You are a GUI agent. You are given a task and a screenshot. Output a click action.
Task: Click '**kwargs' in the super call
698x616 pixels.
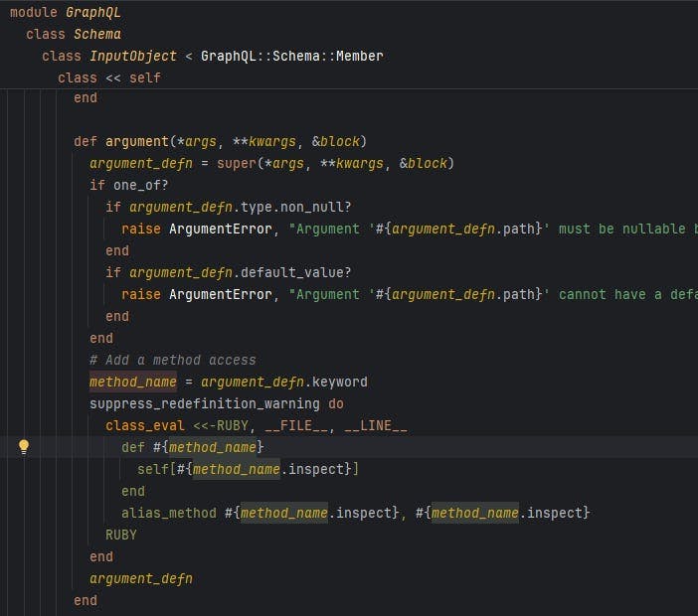coord(352,163)
